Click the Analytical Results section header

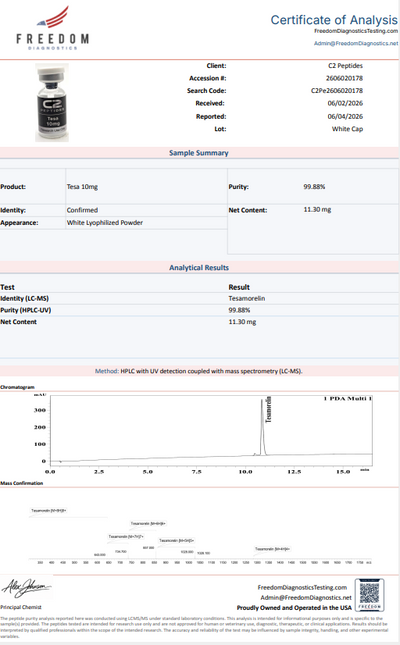(199, 267)
